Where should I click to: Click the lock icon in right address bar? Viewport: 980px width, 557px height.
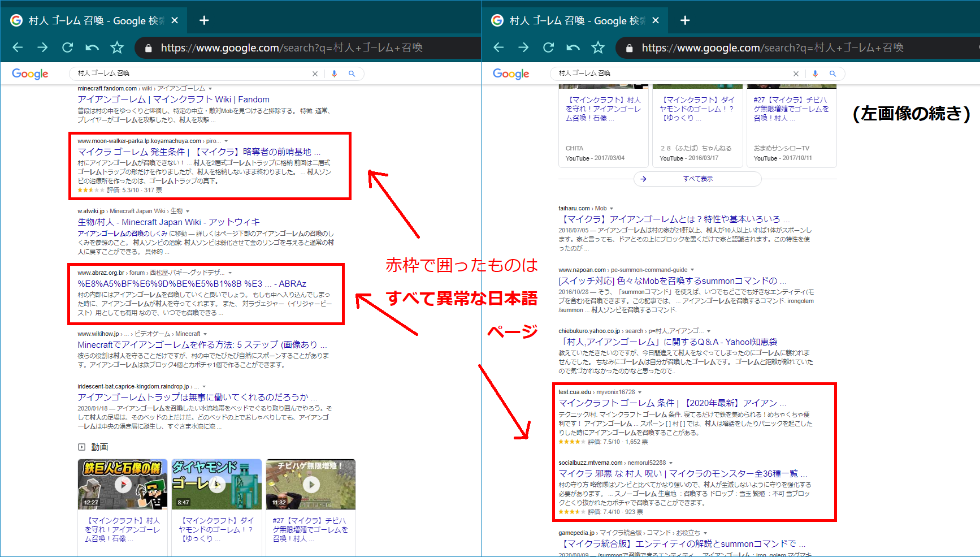click(x=630, y=48)
